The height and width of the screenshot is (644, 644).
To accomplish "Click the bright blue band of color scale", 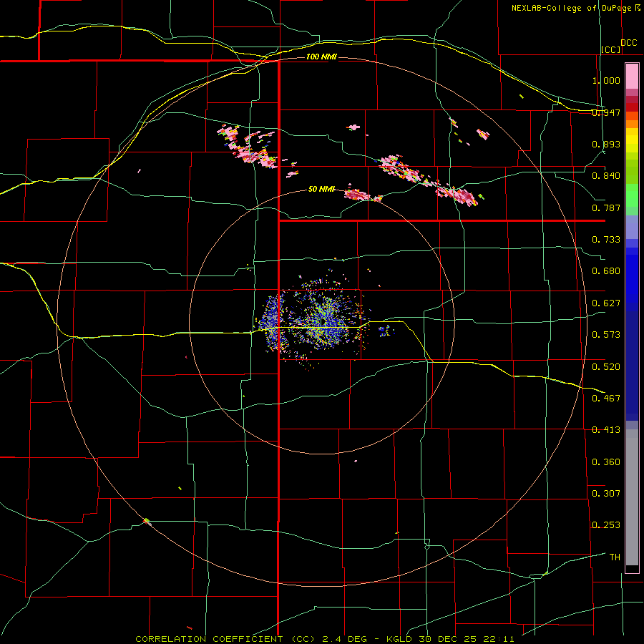I will click(632, 279).
